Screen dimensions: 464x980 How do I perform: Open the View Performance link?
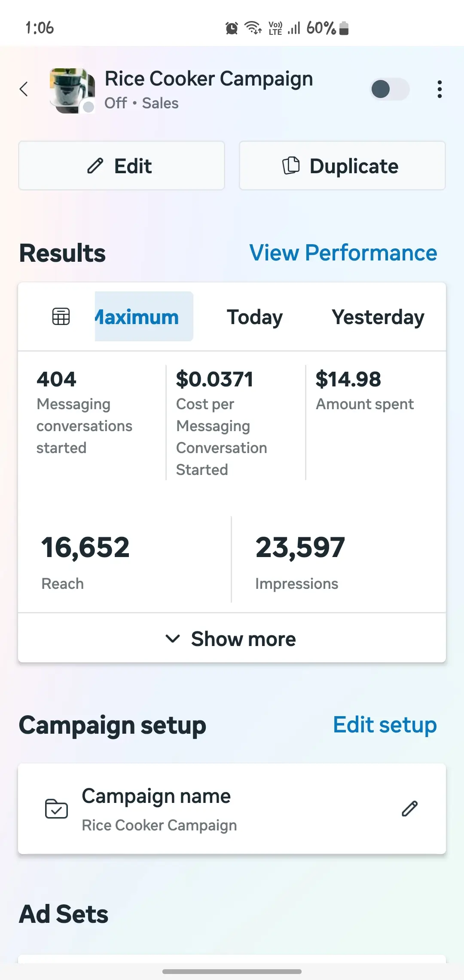click(343, 253)
